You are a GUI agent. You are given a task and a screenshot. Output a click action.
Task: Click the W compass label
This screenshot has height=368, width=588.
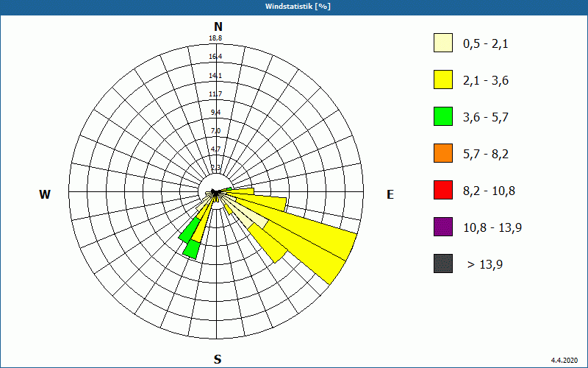click(45, 194)
